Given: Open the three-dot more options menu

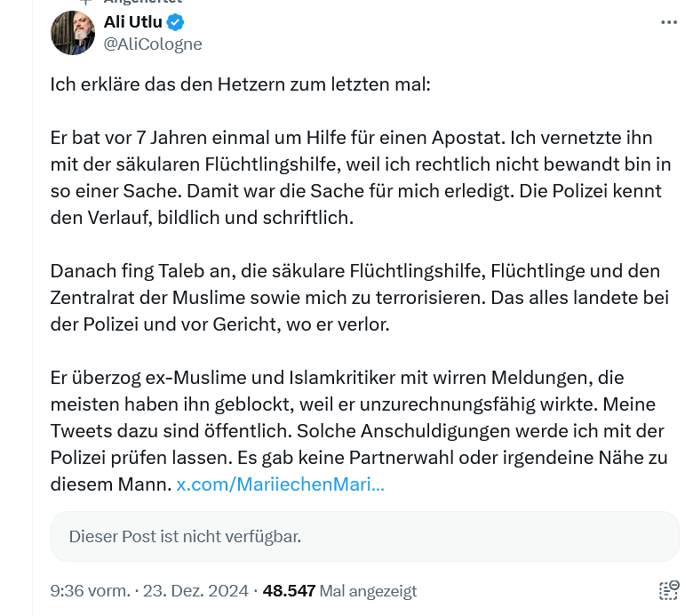Looking at the screenshot, I should (x=668, y=23).
